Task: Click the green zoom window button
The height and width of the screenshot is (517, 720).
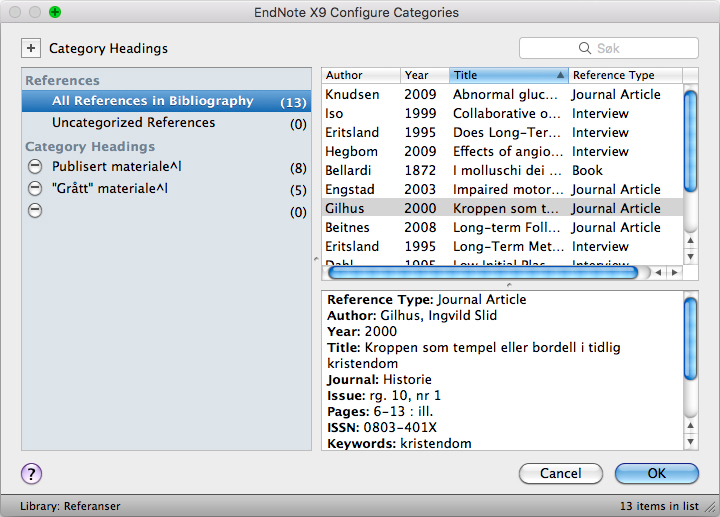Action: click(55, 12)
